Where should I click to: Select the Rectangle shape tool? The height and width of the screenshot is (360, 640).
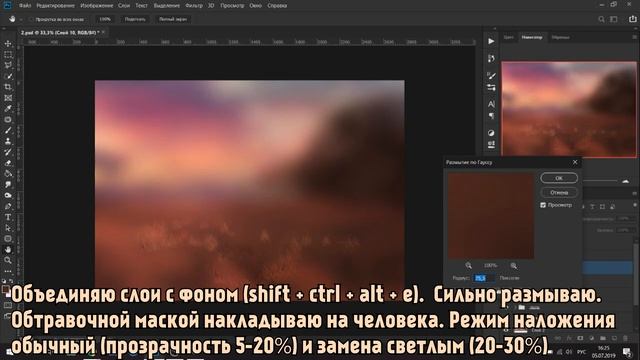(x=8, y=239)
